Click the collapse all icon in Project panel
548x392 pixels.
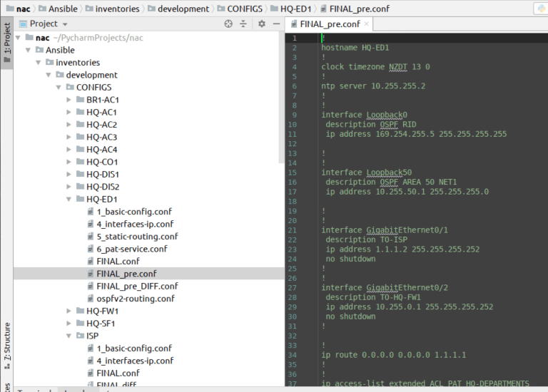(x=243, y=24)
